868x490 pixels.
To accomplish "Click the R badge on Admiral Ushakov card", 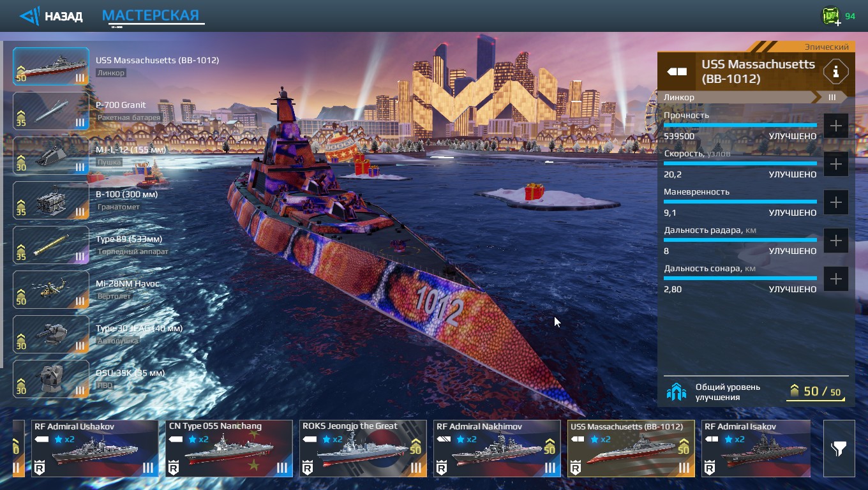I will pos(39,468).
